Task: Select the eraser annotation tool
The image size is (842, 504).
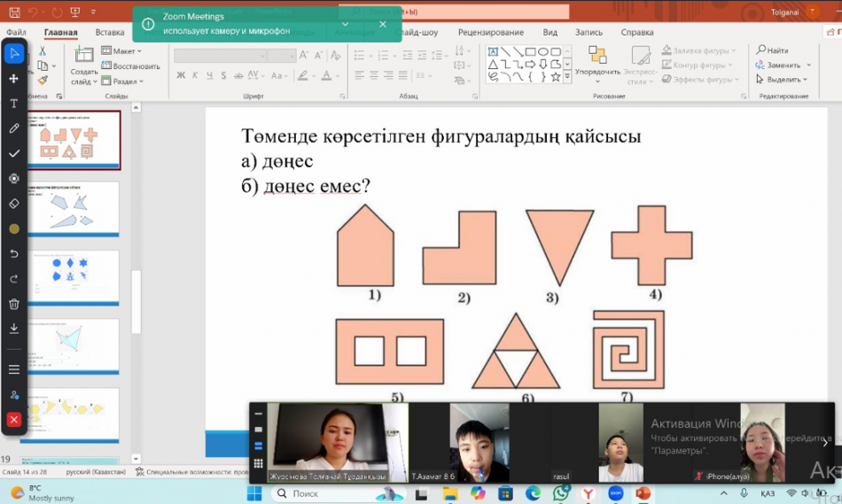Action: [x=14, y=204]
